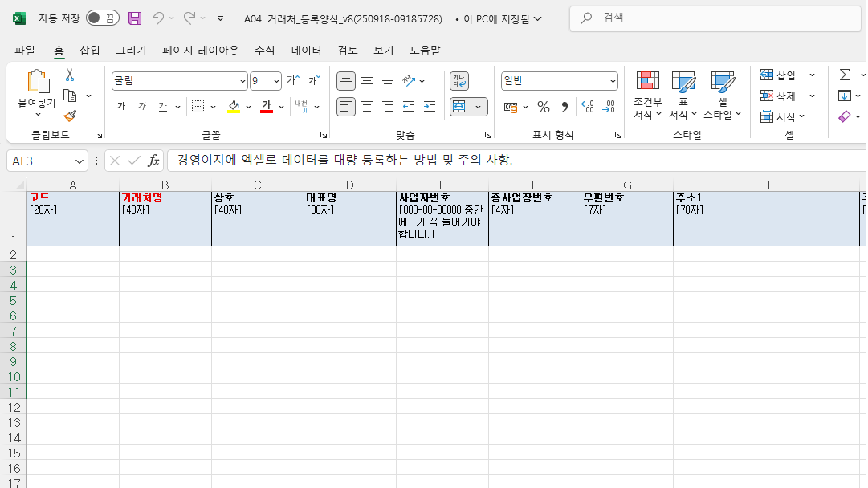Click the search box labeled 검색
Viewport: 868px width, 488px height.
point(715,18)
